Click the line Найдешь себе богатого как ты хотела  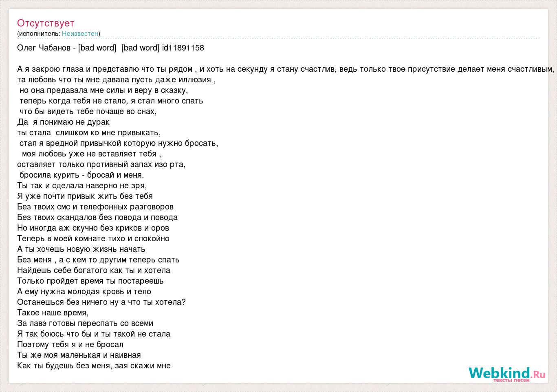click(x=94, y=270)
